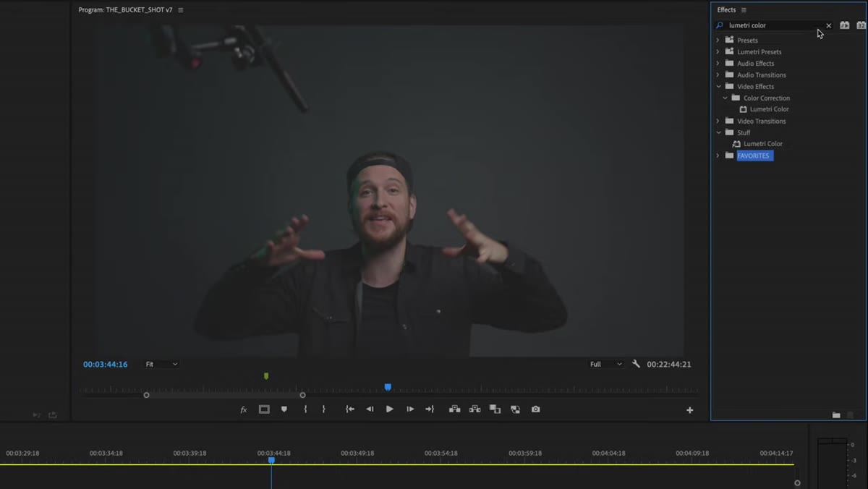Click the Go to In point button
This screenshot has height=489, width=868.
[350, 409]
